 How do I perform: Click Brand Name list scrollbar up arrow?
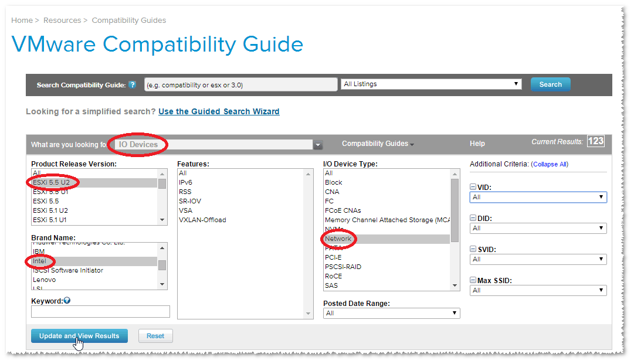[x=162, y=248]
